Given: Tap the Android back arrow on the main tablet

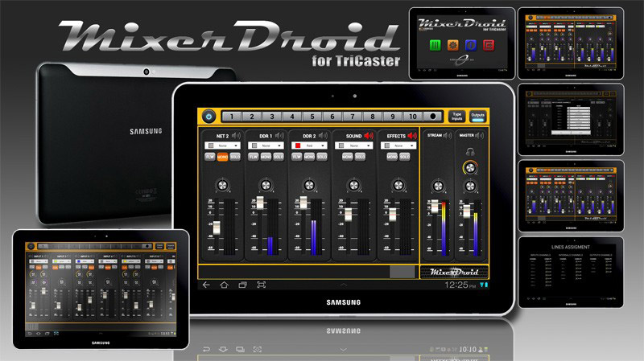Looking at the screenshot, I should 206,285.
